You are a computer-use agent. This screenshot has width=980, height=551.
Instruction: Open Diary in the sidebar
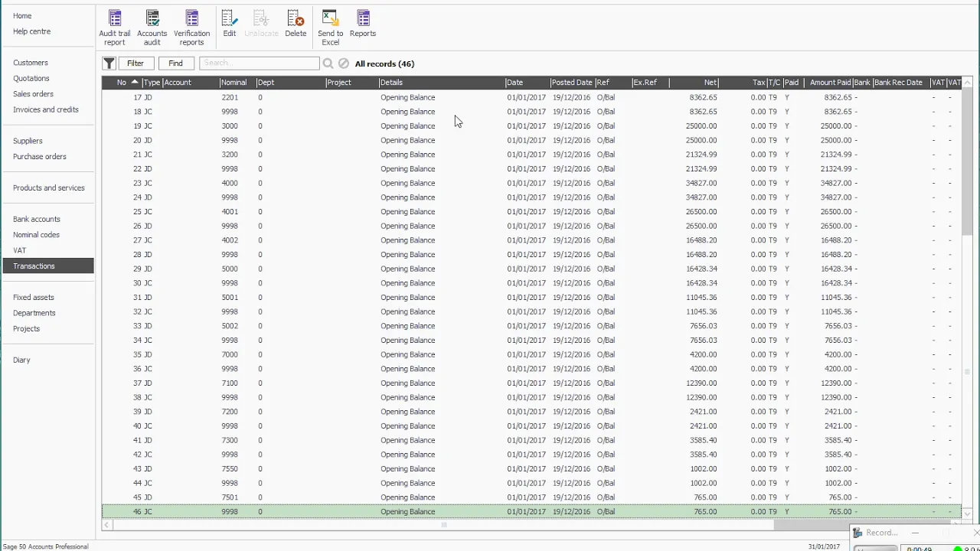pyautogui.click(x=21, y=360)
